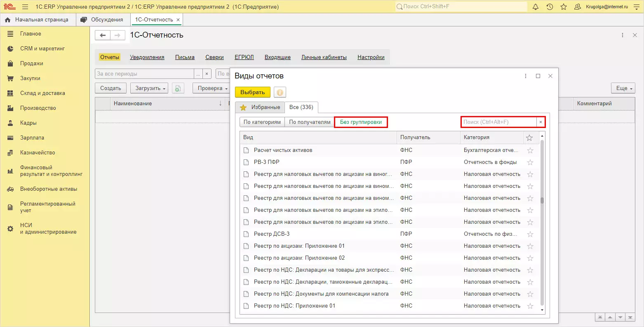Open favorites star in title bar

pyautogui.click(x=564, y=7)
